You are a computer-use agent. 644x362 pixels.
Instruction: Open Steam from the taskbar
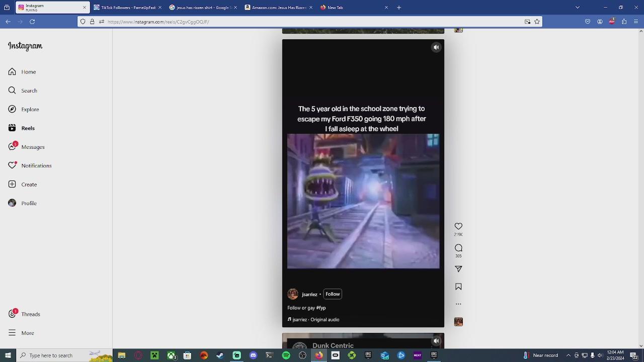coord(220,355)
